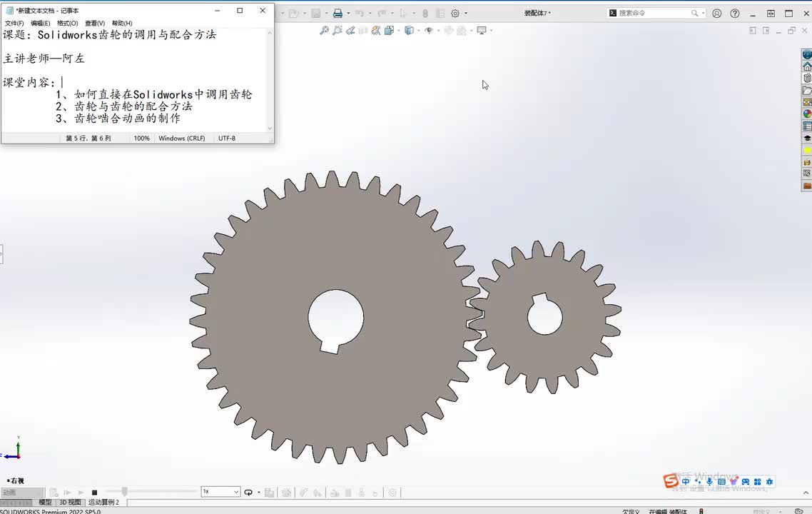Click the yellow pentagon task pane icon

point(807,151)
